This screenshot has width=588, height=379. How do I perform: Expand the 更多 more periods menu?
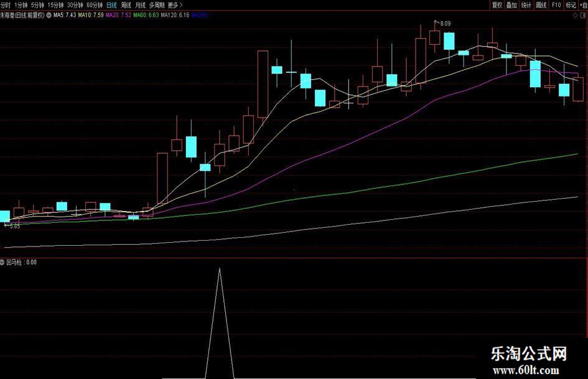coord(175,5)
